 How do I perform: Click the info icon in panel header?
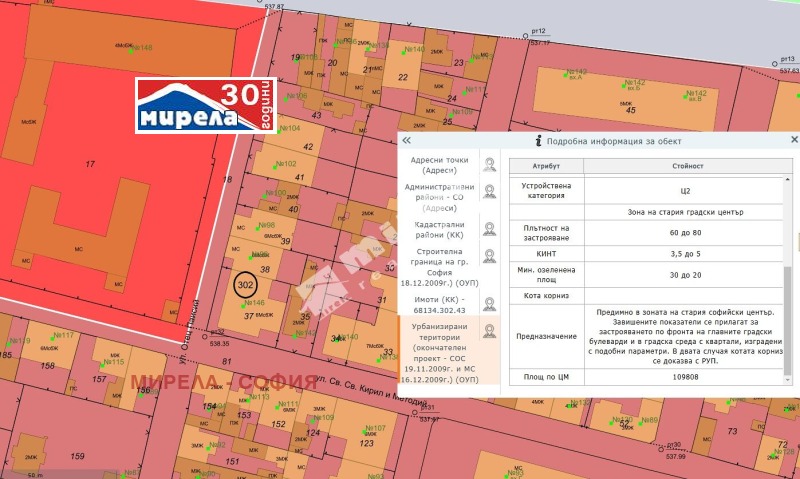pos(538,141)
